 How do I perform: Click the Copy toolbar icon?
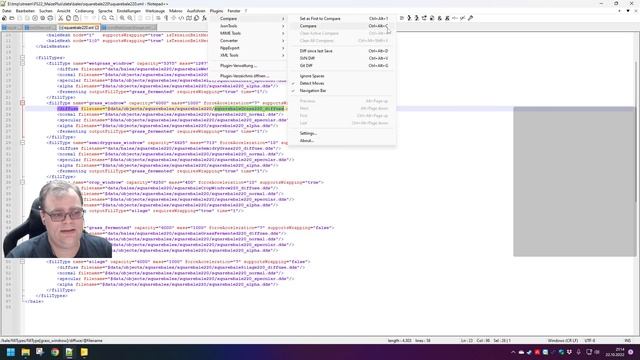coord(68,18)
